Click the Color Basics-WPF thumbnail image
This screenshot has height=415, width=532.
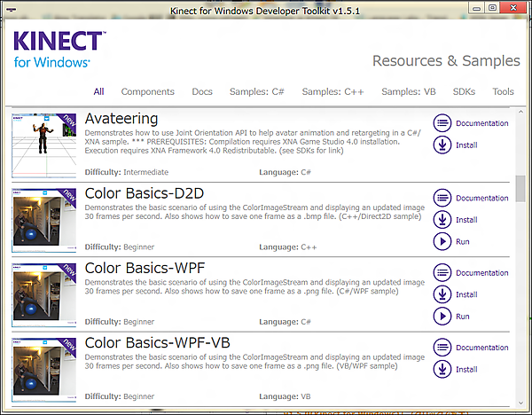(x=44, y=295)
